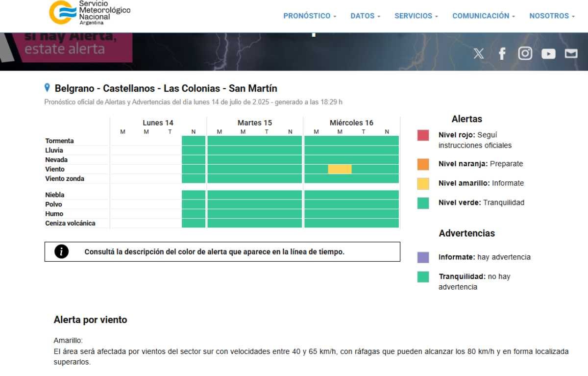The height and width of the screenshot is (376, 588).
Task: Click the email envelope icon
Action: [571, 53]
